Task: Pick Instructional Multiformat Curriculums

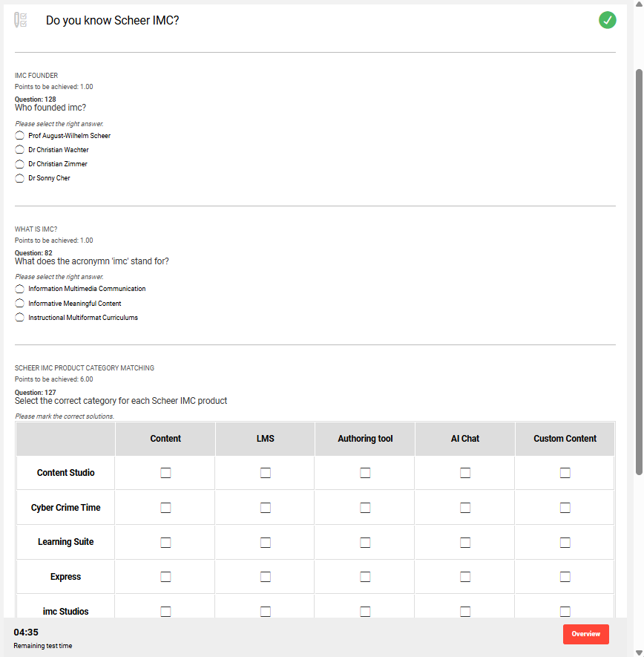Action: click(x=20, y=318)
